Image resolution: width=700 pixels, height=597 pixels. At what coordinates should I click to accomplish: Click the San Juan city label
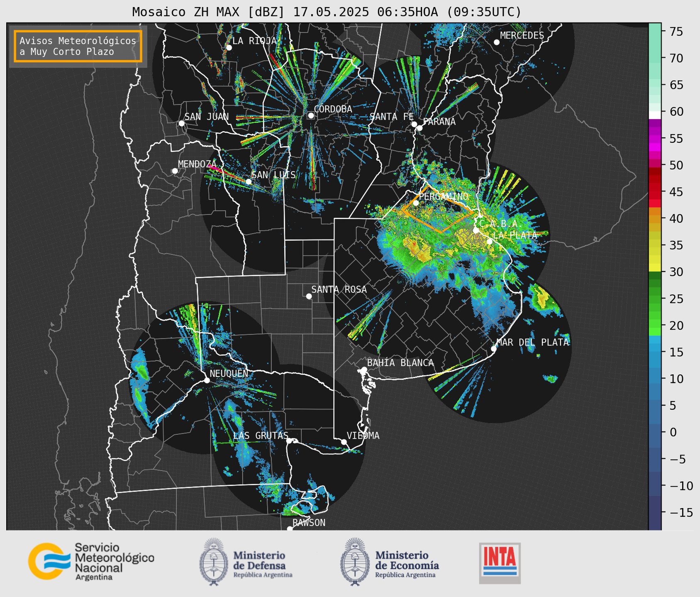click(x=206, y=117)
